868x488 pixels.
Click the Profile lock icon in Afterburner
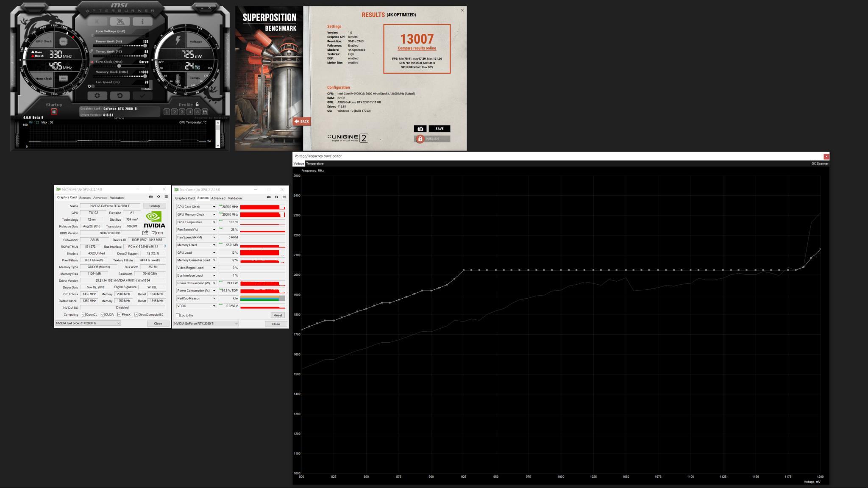[x=197, y=104]
